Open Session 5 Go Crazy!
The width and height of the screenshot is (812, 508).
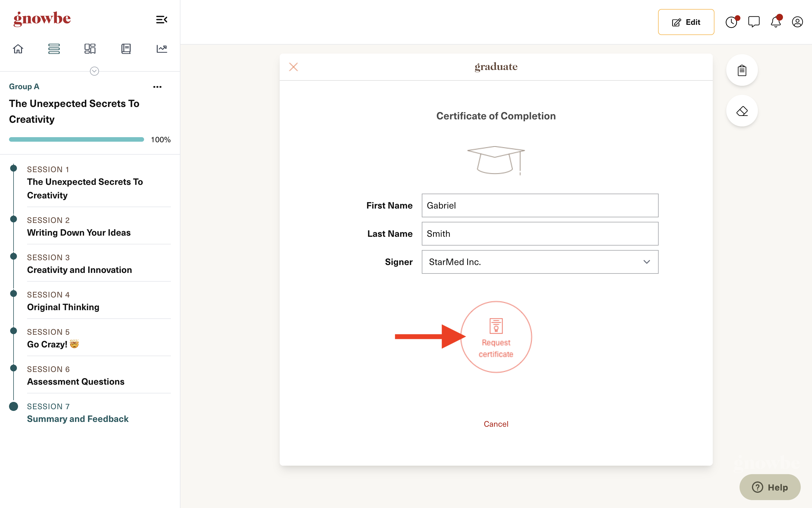99,338
